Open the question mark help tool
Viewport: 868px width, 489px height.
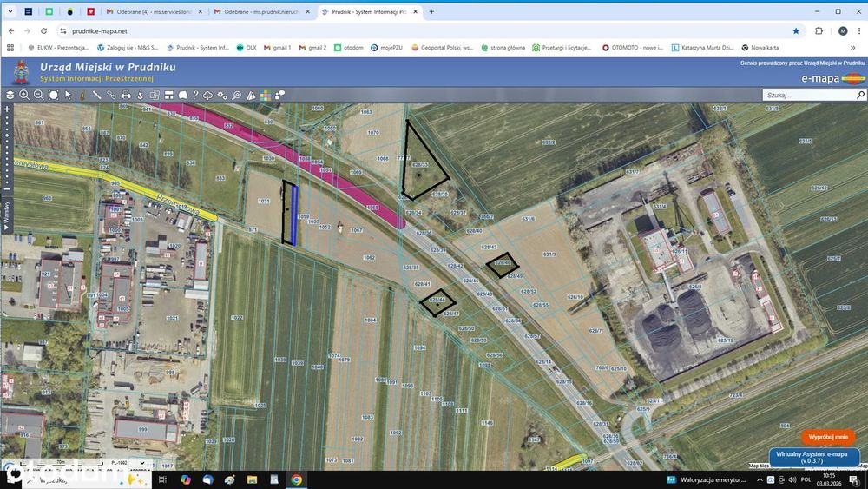[195, 96]
